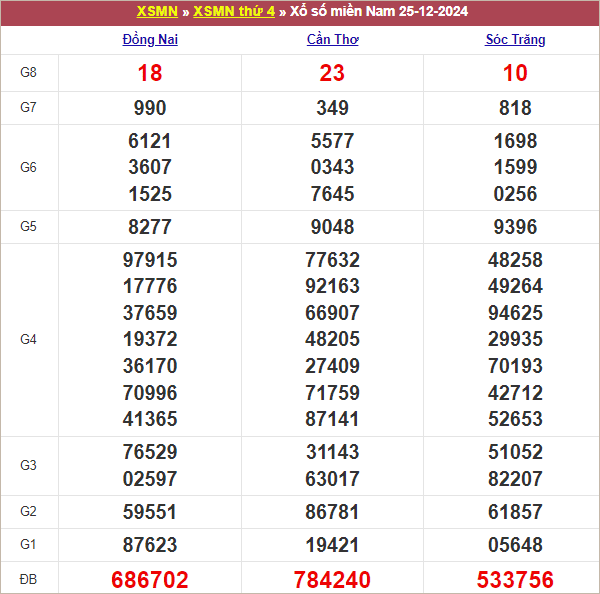Screen dimensions: 600x594
Task: Select G6 number 1525
Action: (x=150, y=194)
